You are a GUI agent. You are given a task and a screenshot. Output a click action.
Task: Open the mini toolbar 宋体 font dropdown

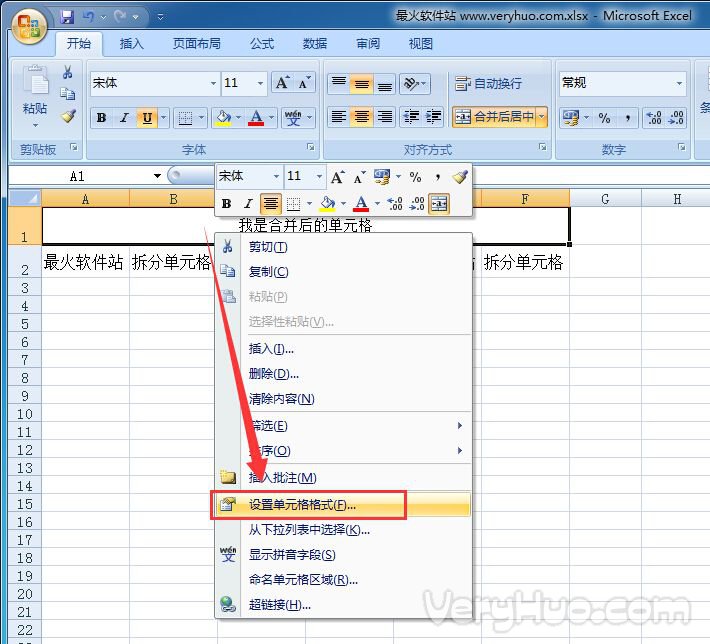pos(276,176)
